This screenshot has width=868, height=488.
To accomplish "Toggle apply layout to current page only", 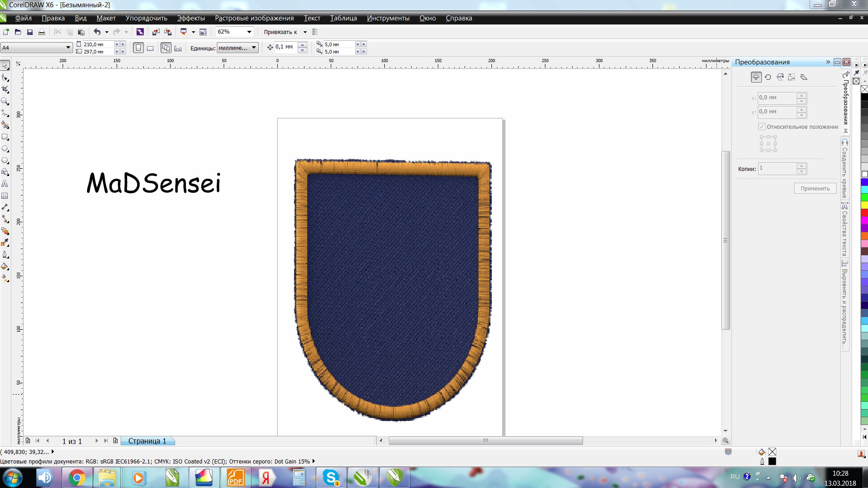I will 178,48.
